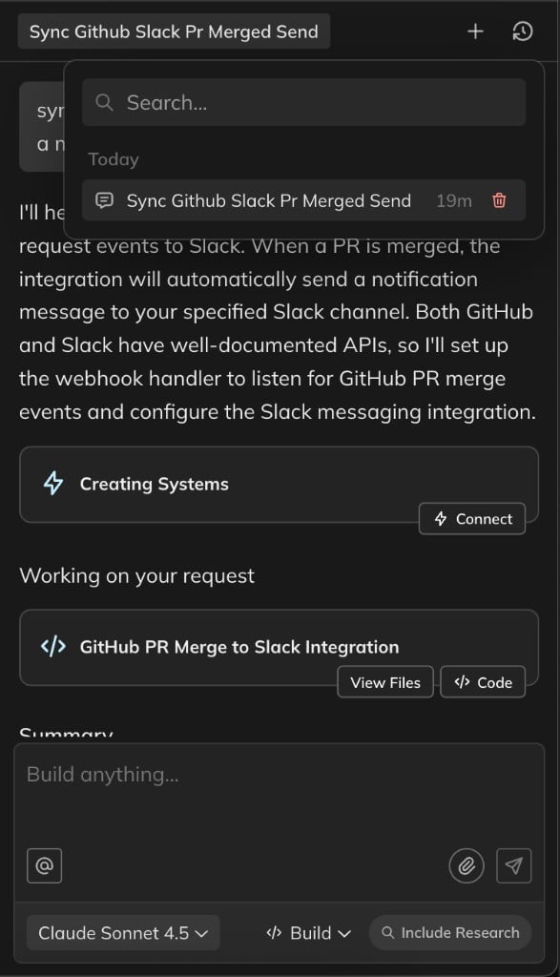Open the Claude Sonnet 4.5 model dropdown

point(123,933)
